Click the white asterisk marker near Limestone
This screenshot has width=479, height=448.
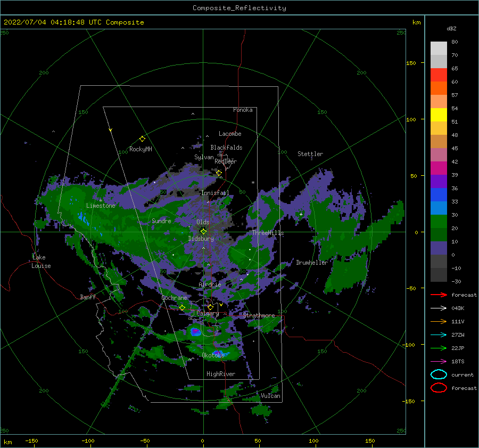click(x=101, y=201)
